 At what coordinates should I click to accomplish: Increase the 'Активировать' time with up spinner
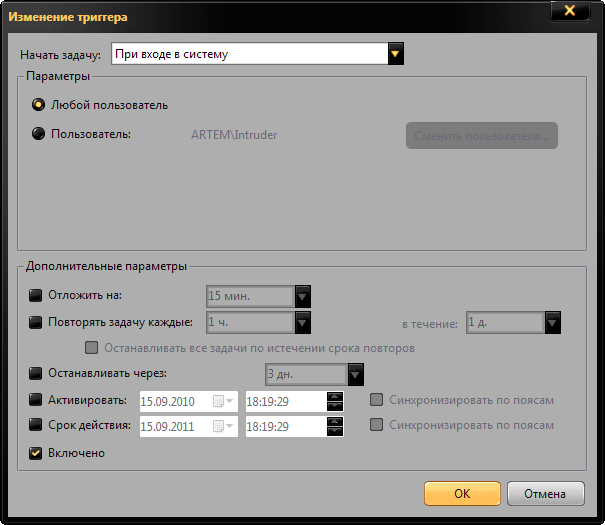tap(335, 397)
